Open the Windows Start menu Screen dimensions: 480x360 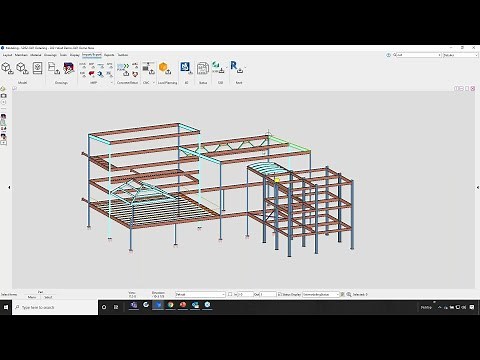point(6,307)
